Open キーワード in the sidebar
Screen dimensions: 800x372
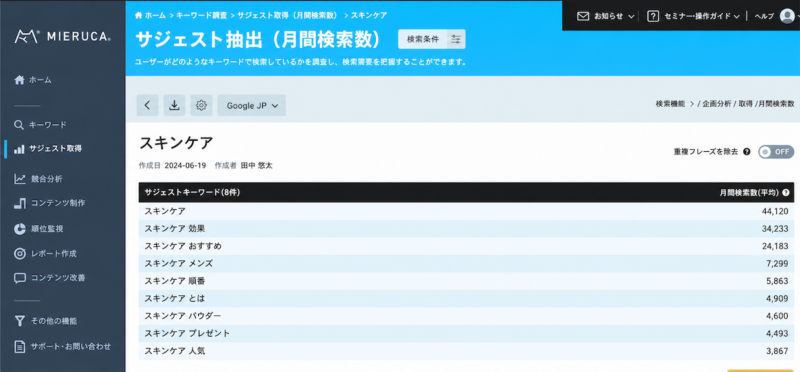pyautogui.click(x=41, y=125)
